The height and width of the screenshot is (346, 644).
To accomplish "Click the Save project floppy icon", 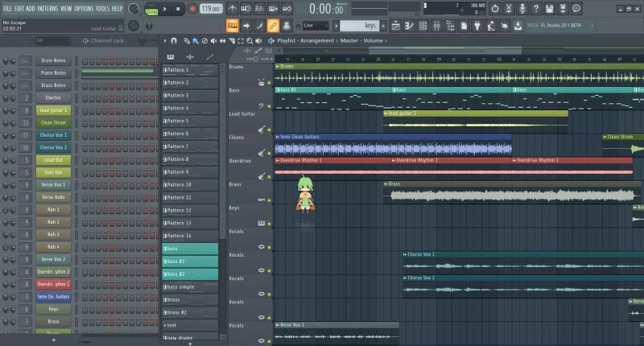I will click(x=549, y=8).
